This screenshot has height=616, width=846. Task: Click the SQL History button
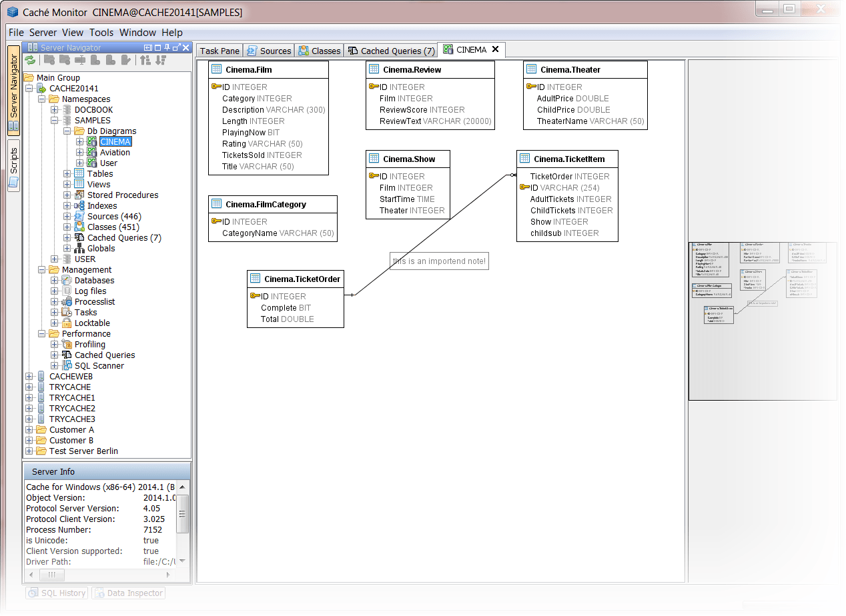pyautogui.click(x=57, y=593)
